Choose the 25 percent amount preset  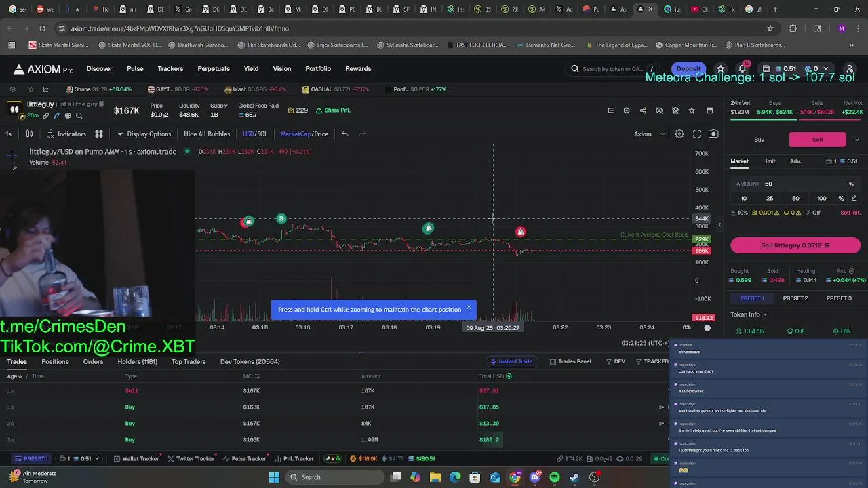770,199
